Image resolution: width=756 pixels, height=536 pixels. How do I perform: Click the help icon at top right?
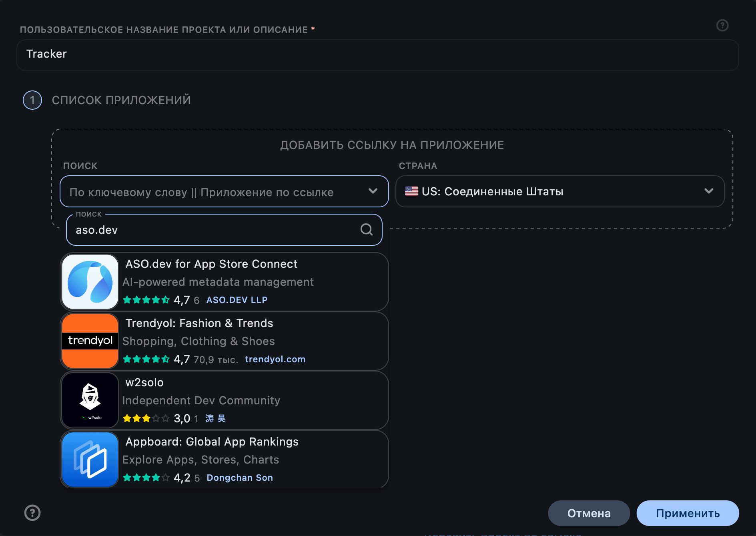click(722, 25)
